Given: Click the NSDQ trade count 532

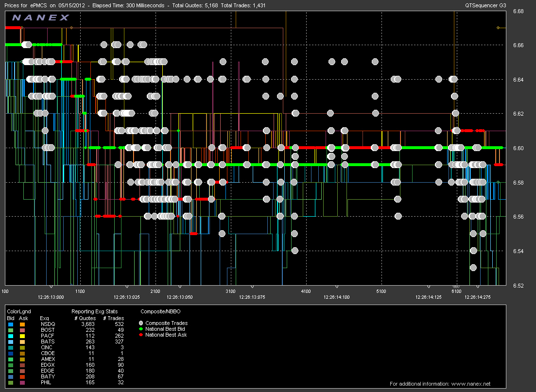Looking at the screenshot, I should [x=120, y=324].
